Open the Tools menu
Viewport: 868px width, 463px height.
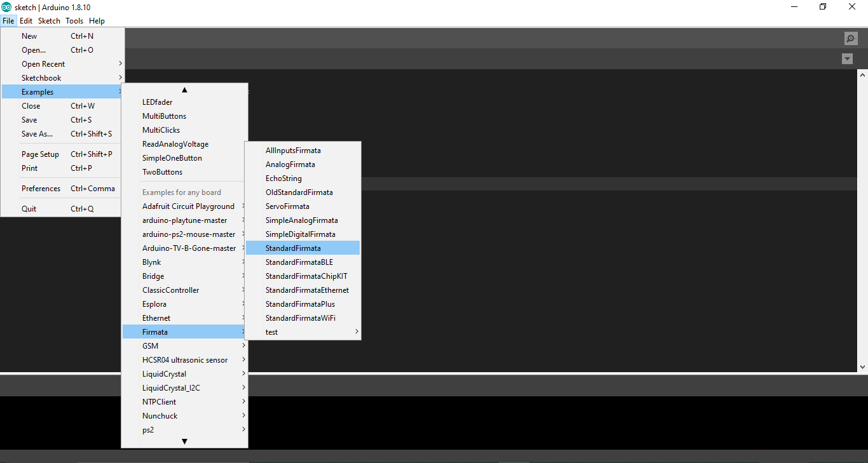(74, 21)
